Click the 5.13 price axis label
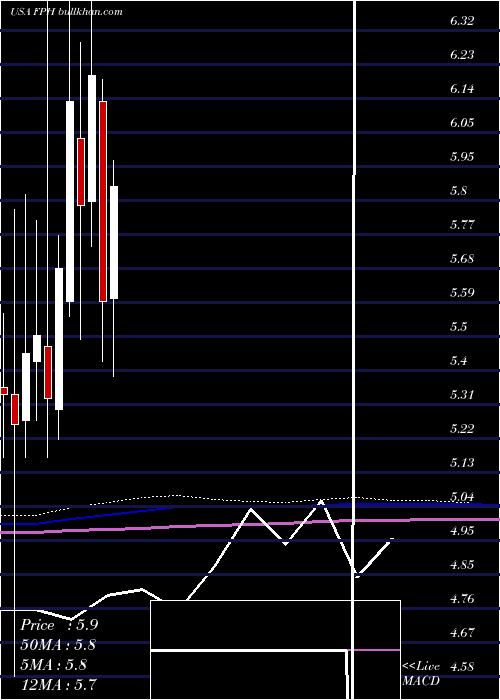This screenshot has width=500, height=700. pos(462,462)
